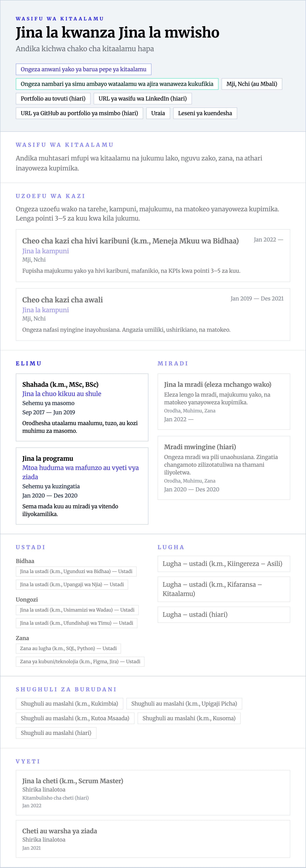
Task: Click the current job title 'Meneja Mkuu wa Bidhaa'
Action: (130, 241)
